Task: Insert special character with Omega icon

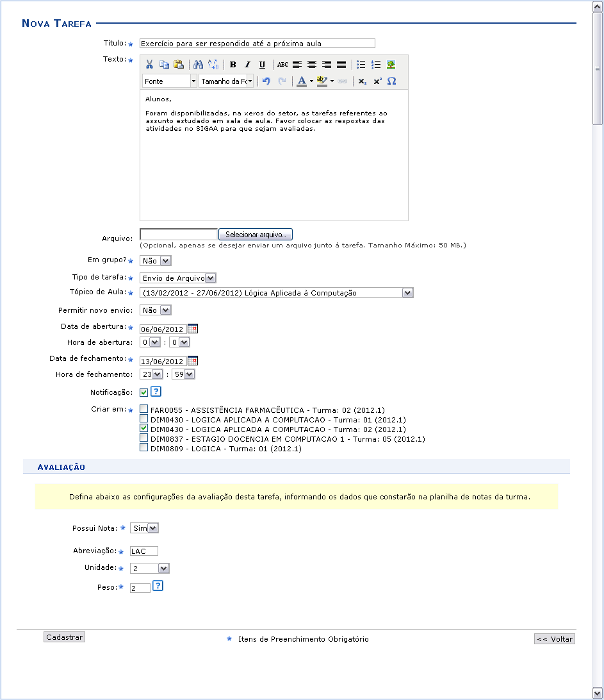Action: point(391,81)
